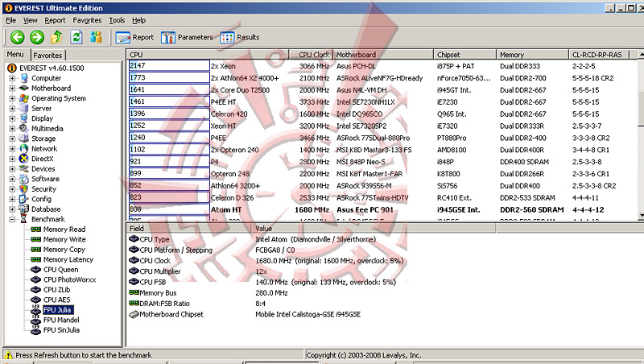Select the Motherboard tree icon
The height and width of the screenshot is (364, 644).
tap(24, 88)
